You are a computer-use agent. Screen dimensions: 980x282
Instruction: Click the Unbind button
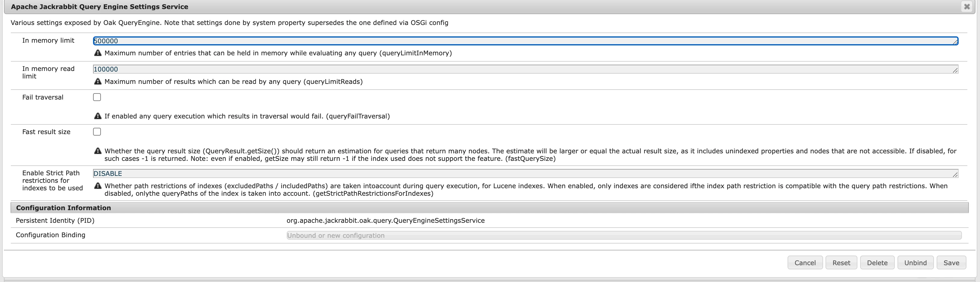pos(915,263)
